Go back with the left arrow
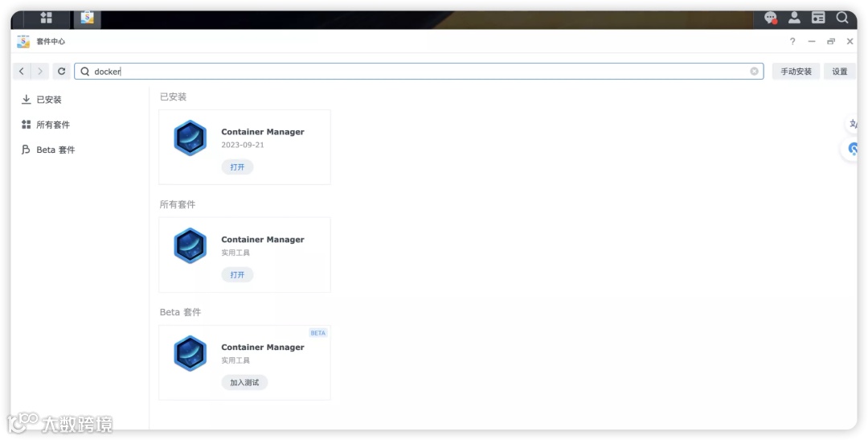868x440 pixels. pyautogui.click(x=22, y=71)
